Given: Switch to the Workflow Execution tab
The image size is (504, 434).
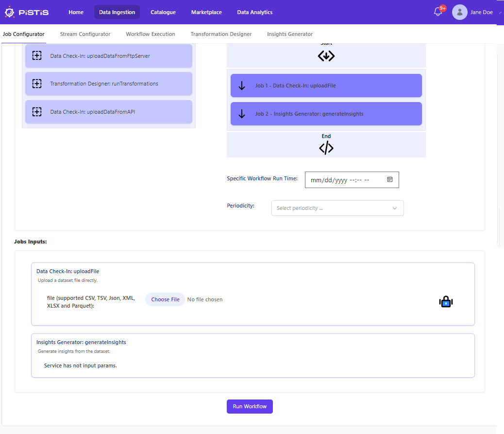Looking at the screenshot, I should (151, 34).
